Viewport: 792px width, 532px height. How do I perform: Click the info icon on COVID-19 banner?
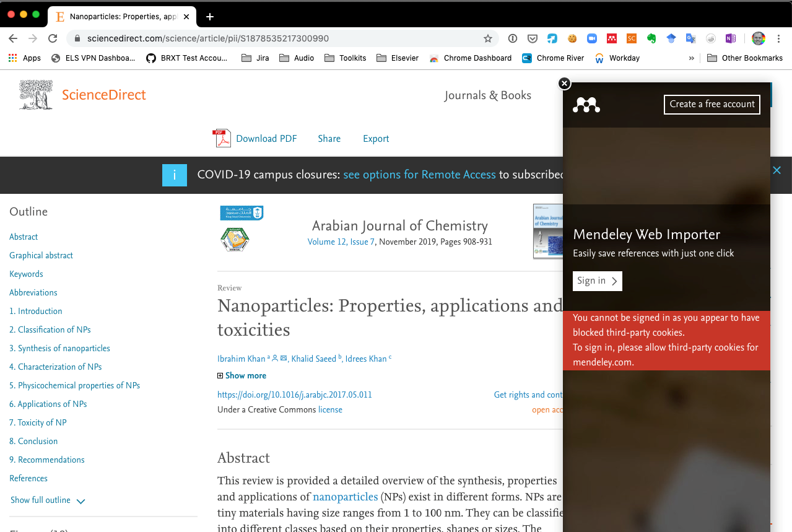click(175, 175)
